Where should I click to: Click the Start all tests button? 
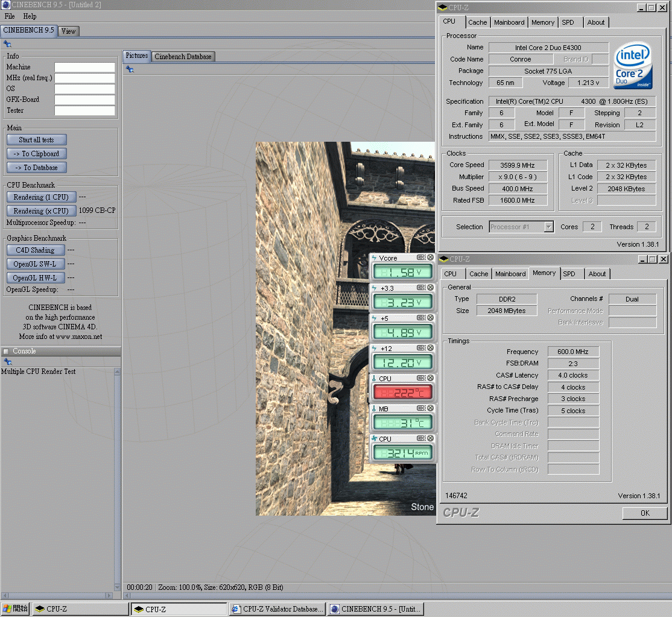coord(36,140)
